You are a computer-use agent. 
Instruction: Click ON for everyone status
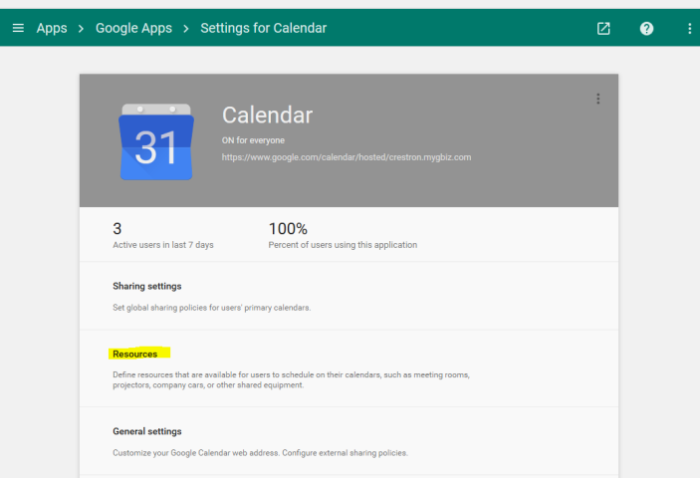coord(253,140)
